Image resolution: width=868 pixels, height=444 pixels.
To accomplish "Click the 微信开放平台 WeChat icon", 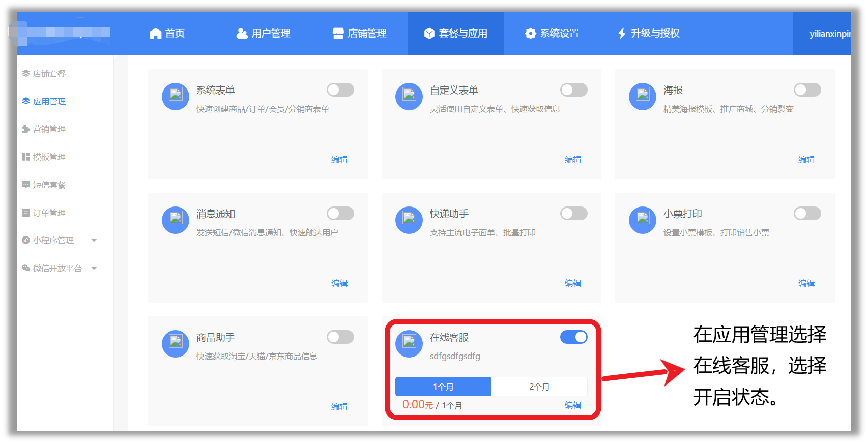I will point(26,268).
